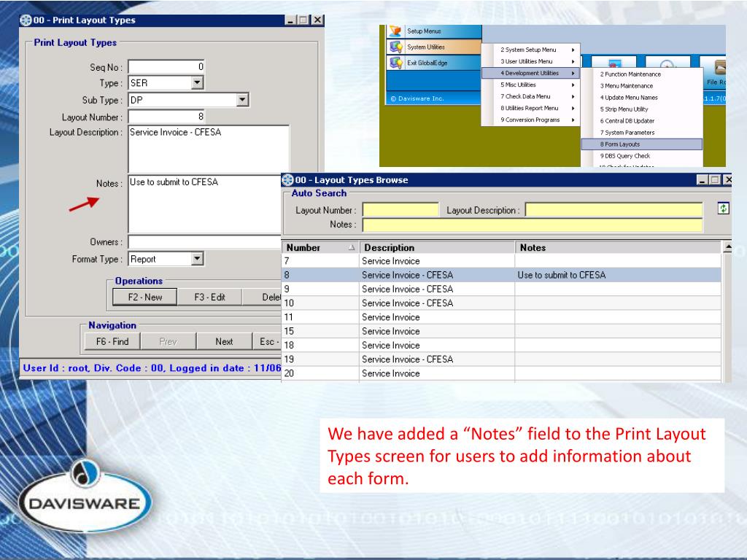Select 4 Development Utilities menu item
The width and height of the screenshot is (747, 560).
click(x=530, y=73)
